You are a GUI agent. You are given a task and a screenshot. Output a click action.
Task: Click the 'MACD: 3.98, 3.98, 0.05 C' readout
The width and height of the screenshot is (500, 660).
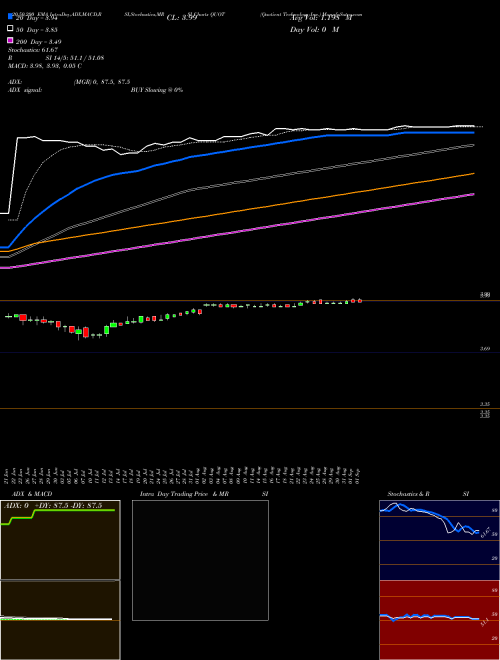coord(45,66)
